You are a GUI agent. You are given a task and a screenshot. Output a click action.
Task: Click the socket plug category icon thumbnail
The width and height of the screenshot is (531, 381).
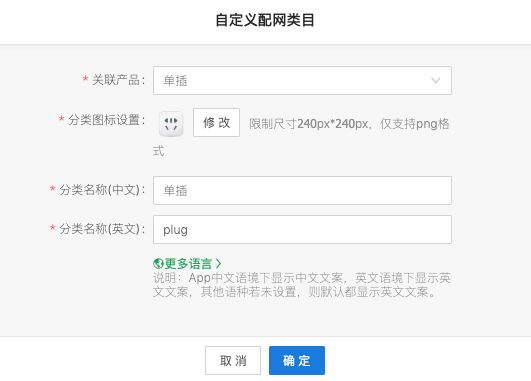(171, 124)
